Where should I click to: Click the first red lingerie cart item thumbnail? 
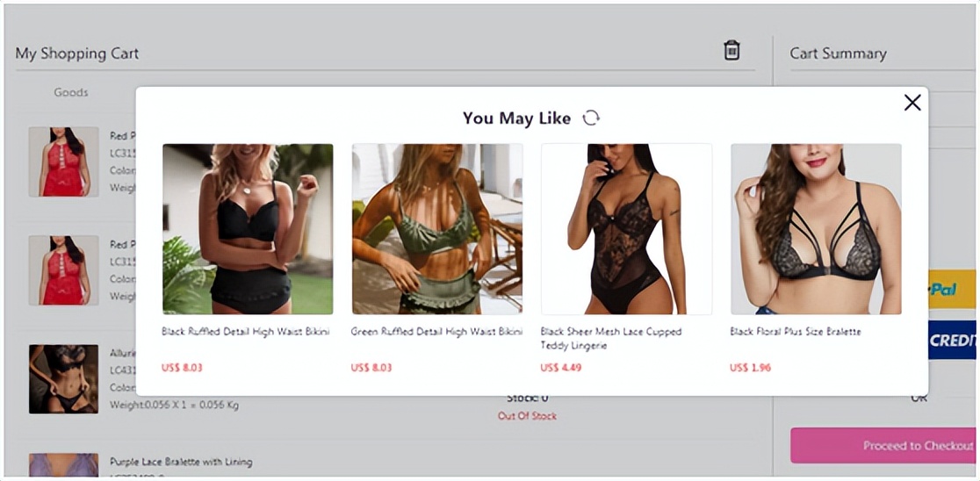click(64, 162)
